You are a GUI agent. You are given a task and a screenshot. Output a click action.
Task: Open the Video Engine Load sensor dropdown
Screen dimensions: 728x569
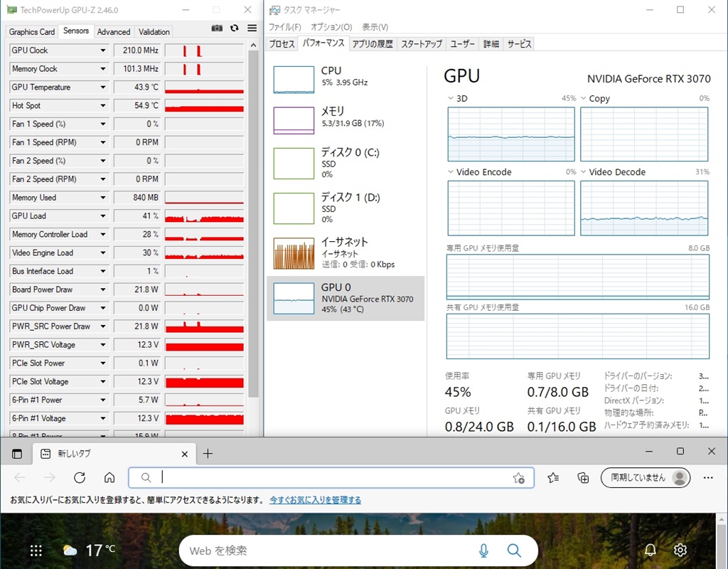[103, 252]
